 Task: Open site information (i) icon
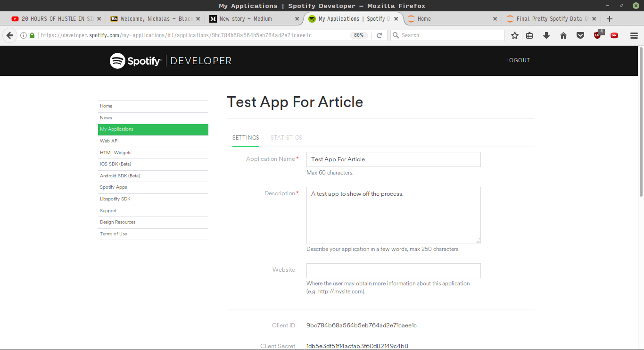coord(24,35)
